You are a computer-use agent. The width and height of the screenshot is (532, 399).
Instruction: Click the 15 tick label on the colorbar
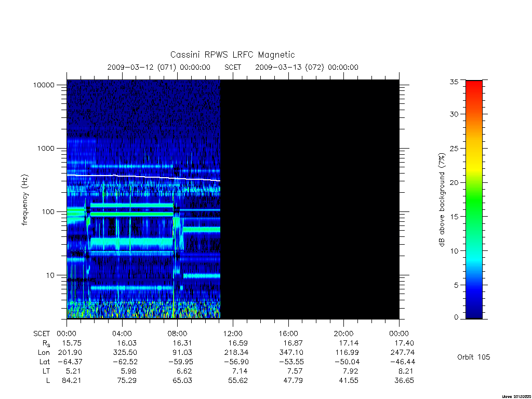coord(454,217)
